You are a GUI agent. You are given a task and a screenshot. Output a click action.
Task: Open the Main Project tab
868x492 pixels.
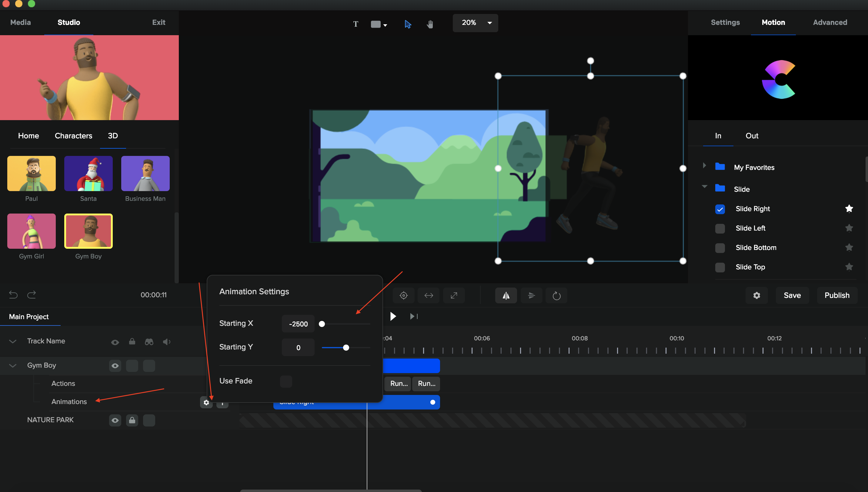(x=29, y=317)
